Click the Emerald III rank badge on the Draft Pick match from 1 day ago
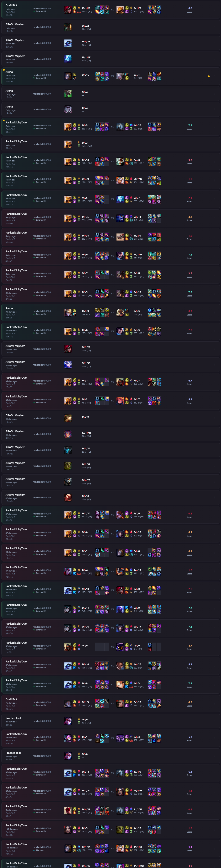Screen dimensions: 221x868 pyautogui.click(x=39, y=11)
